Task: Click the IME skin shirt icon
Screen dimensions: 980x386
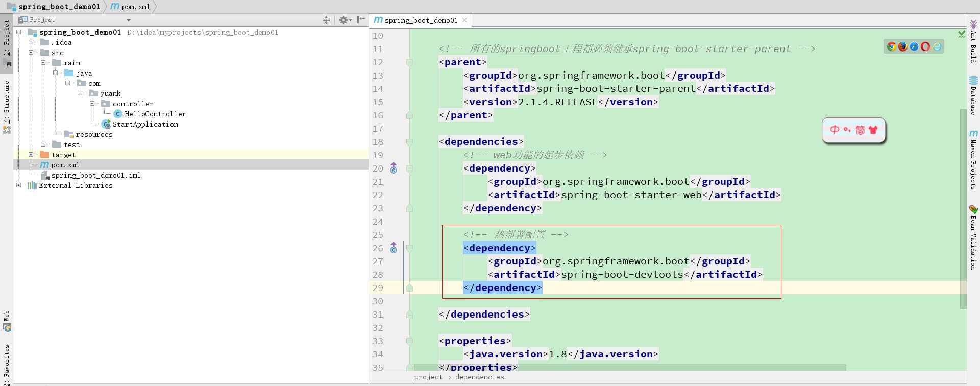Action: pyautogui.click(x=873, y=130)
